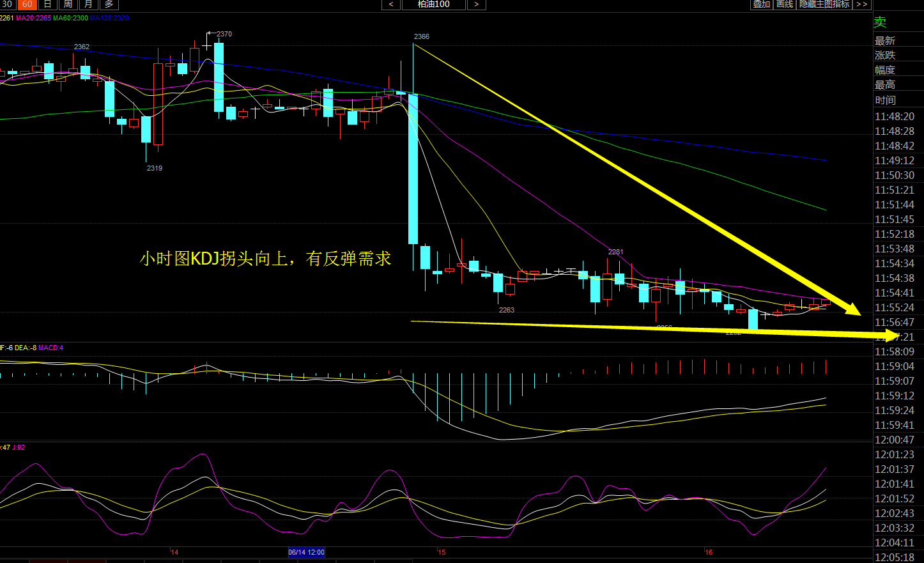
Task: Click the MA20 indicator label
Action: tap(33, 18)
